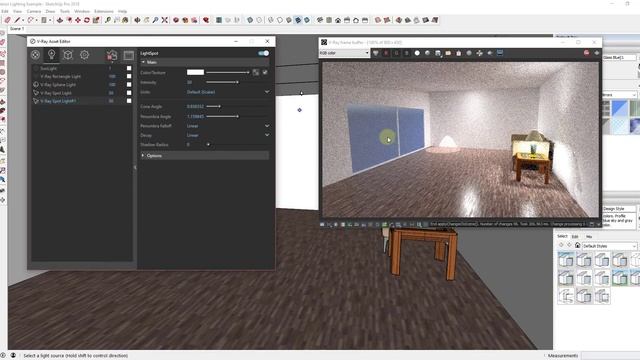Open the Tools menu
This screenshot has height=360, width=640.
coord(65,11)
